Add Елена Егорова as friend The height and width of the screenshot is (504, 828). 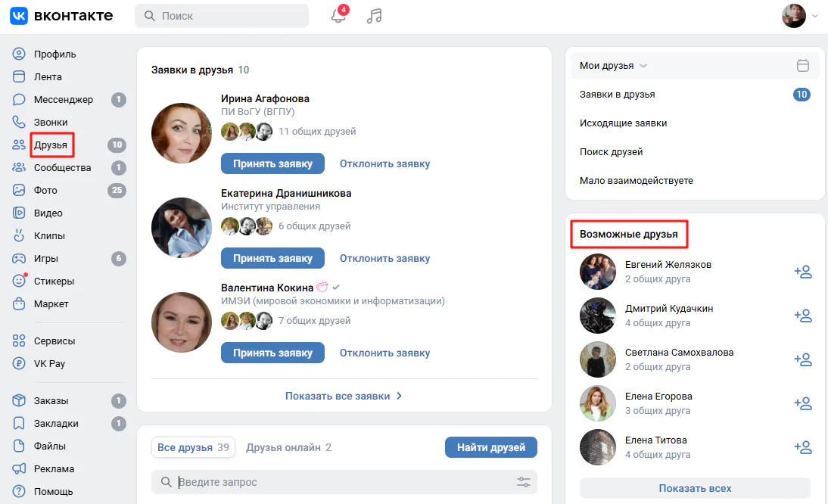[x=803, y=403]
